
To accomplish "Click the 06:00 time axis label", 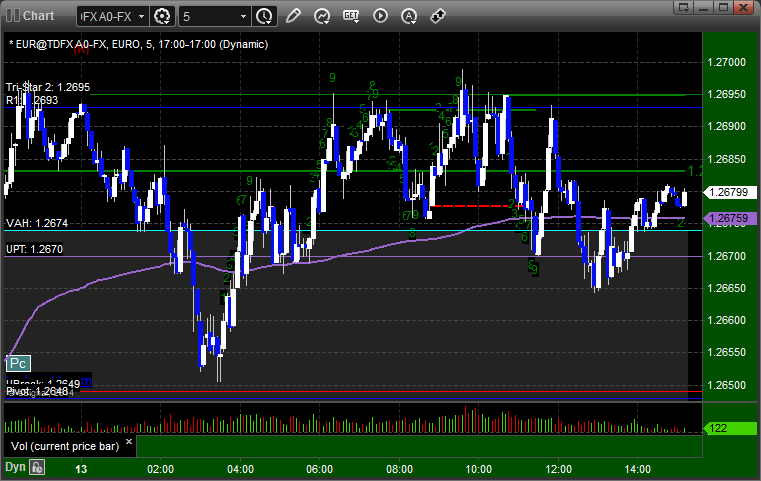I will (x=319, y=469).
